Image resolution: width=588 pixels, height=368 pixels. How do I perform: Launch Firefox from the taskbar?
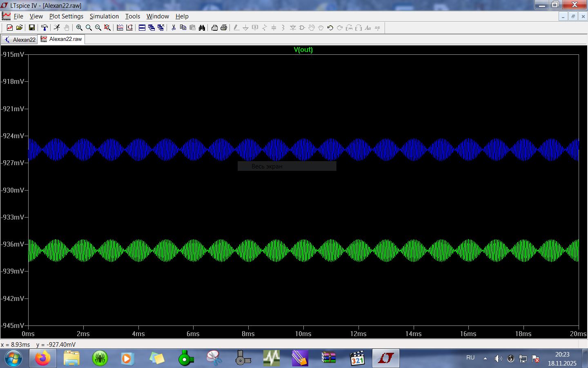[x=42, y=359]
